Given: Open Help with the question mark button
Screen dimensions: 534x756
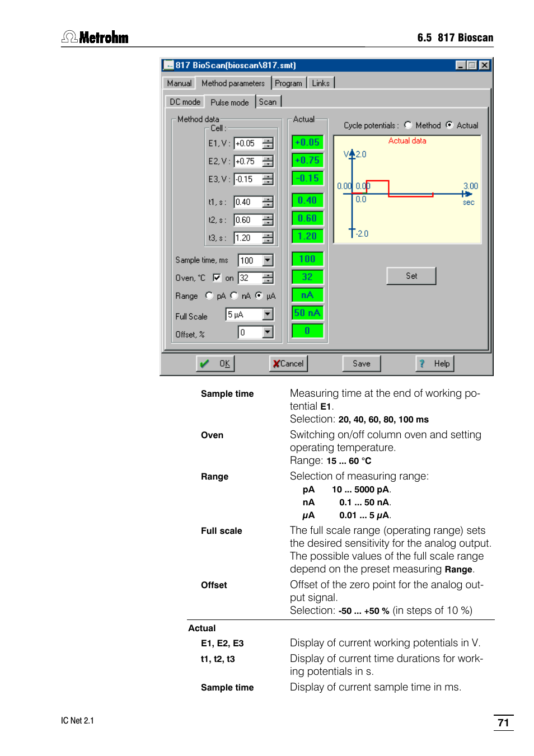Looking at the screenshot, I should point(435,364).
